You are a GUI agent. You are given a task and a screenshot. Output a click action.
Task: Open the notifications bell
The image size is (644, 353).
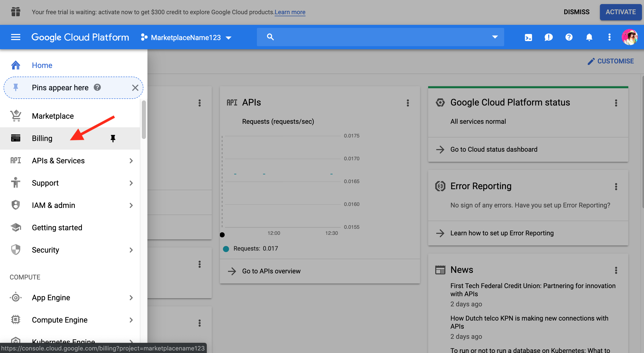589,37
